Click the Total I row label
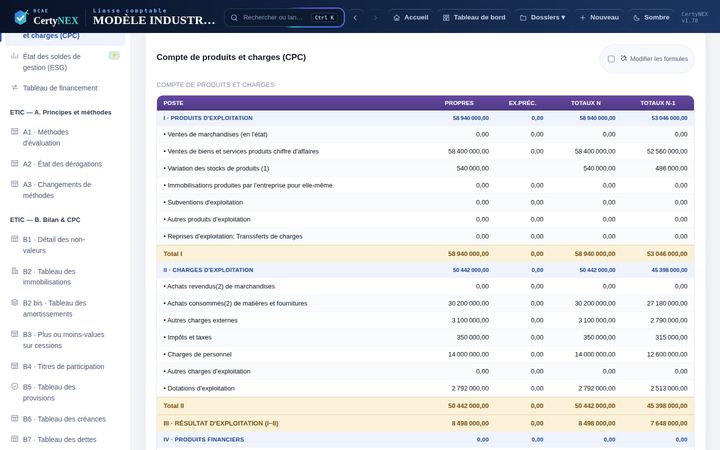The image size is (720, 450). coord(173,253)
